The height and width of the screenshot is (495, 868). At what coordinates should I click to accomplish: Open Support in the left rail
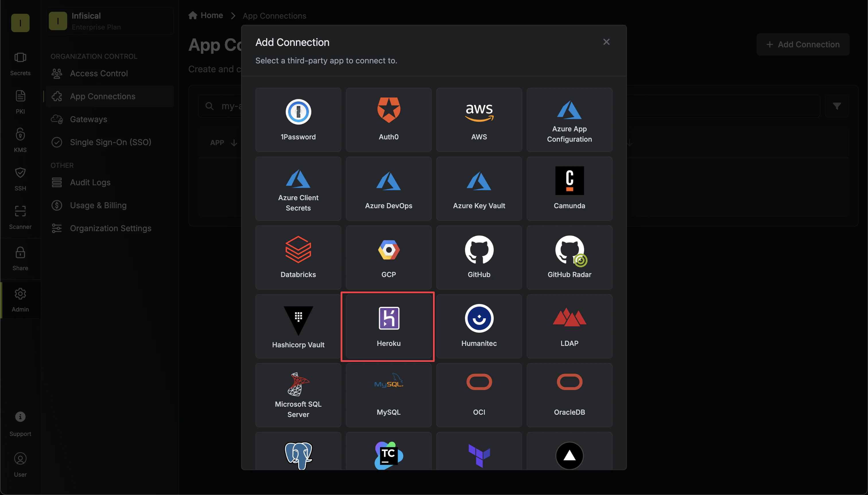[20, 424]
